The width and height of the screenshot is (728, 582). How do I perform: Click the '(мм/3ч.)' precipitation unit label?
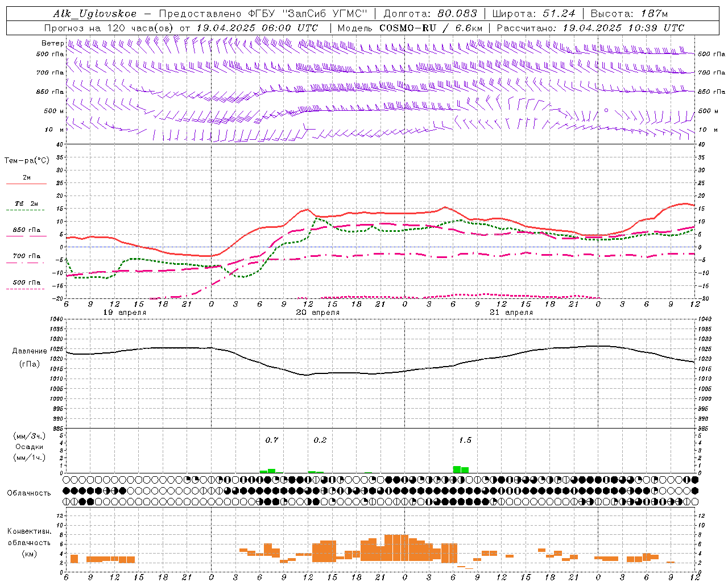click(30, 436)
